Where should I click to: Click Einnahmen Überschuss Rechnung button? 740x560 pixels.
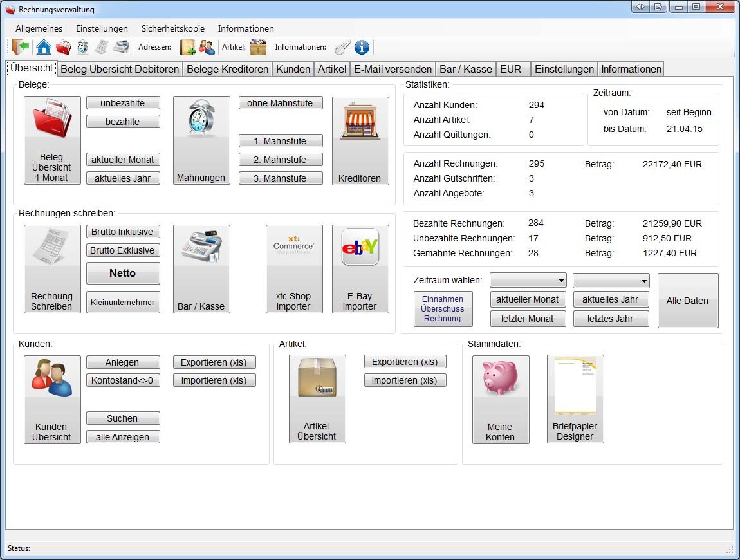[x=443, y=309]
